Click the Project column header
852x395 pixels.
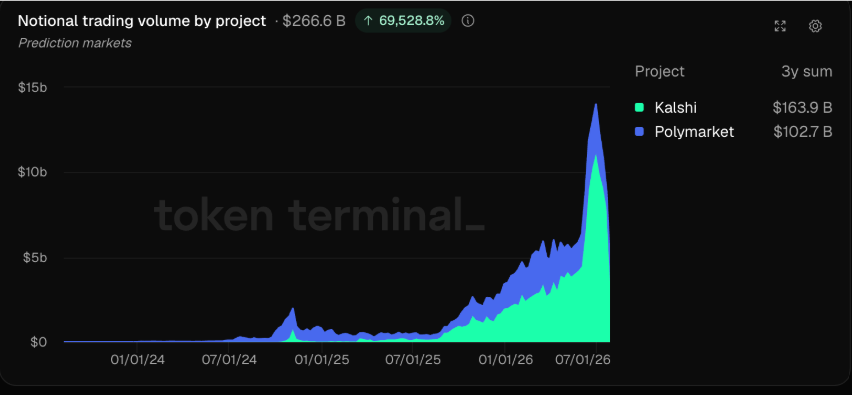pos(660,72)
